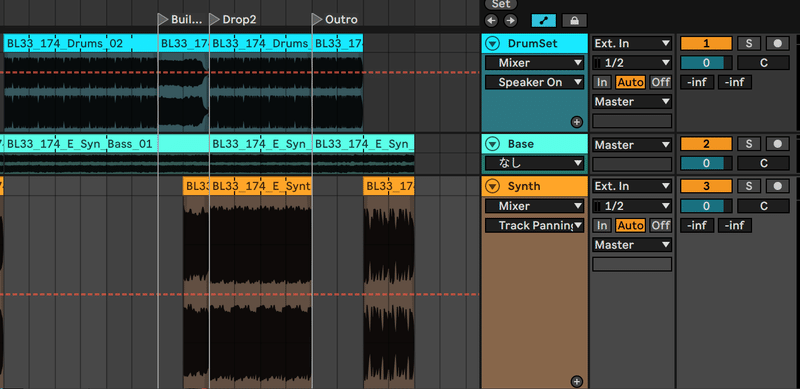
Task: Click DrumSet track volume slider
Action: pyautogui.click(x=706, y=63)
